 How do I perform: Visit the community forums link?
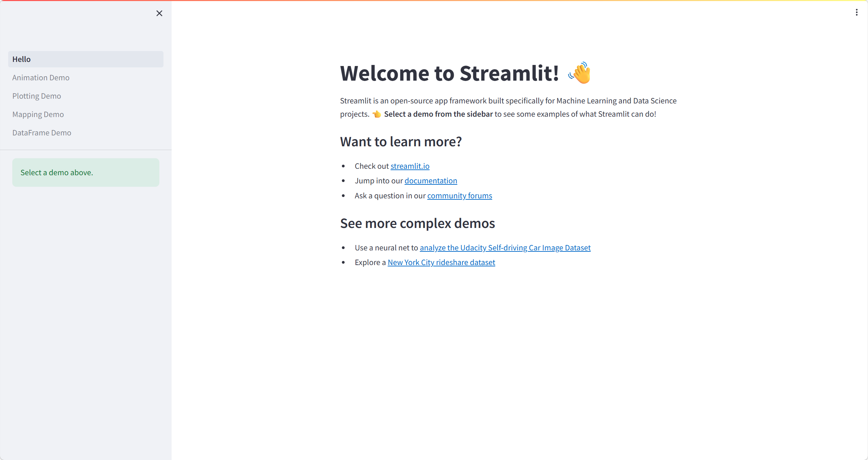[x=459, y=196]
